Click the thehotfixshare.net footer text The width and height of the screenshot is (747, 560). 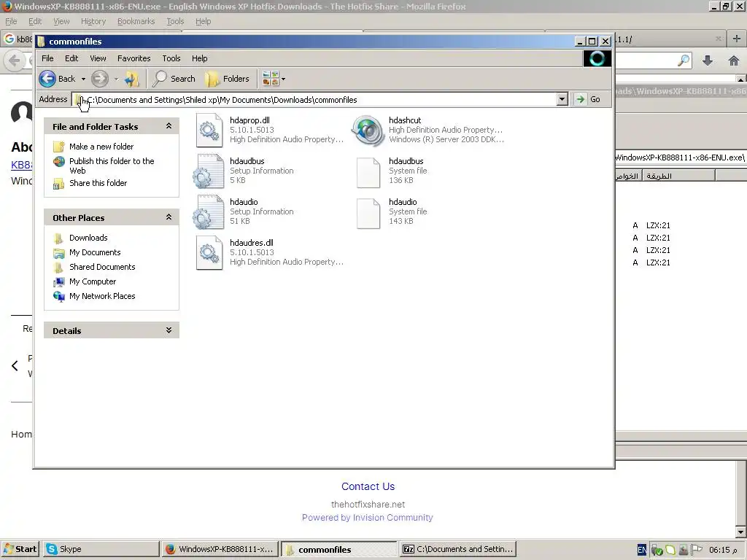(x=368, y=505)
